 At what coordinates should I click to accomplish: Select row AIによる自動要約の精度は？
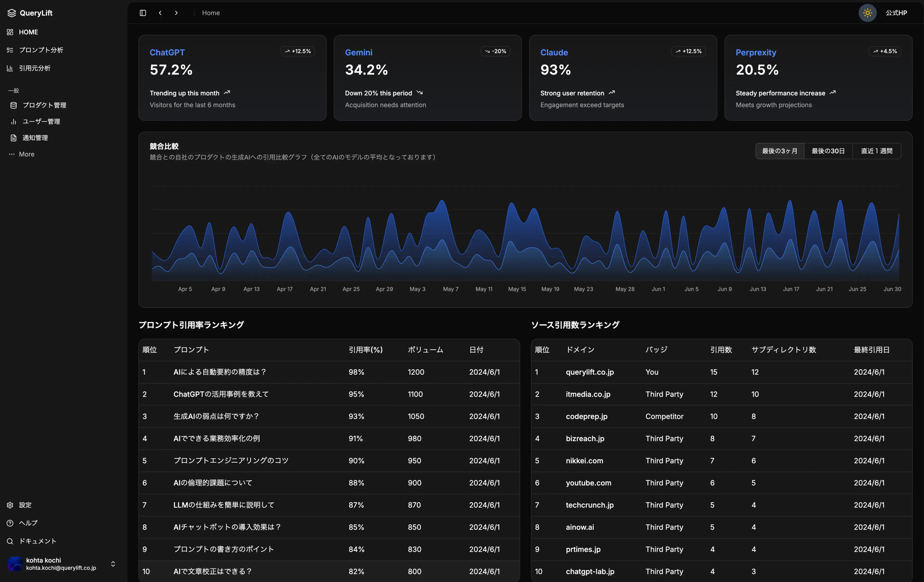pos(329,372)
